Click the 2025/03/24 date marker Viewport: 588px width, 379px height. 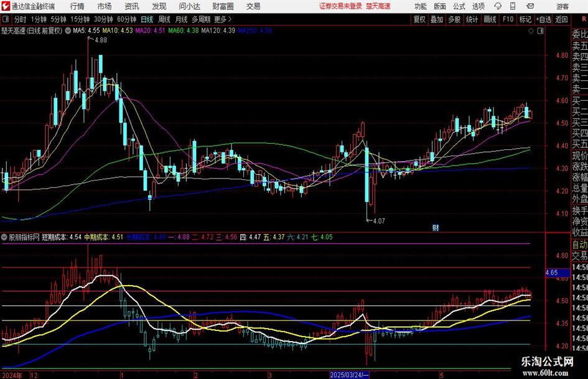350,375
